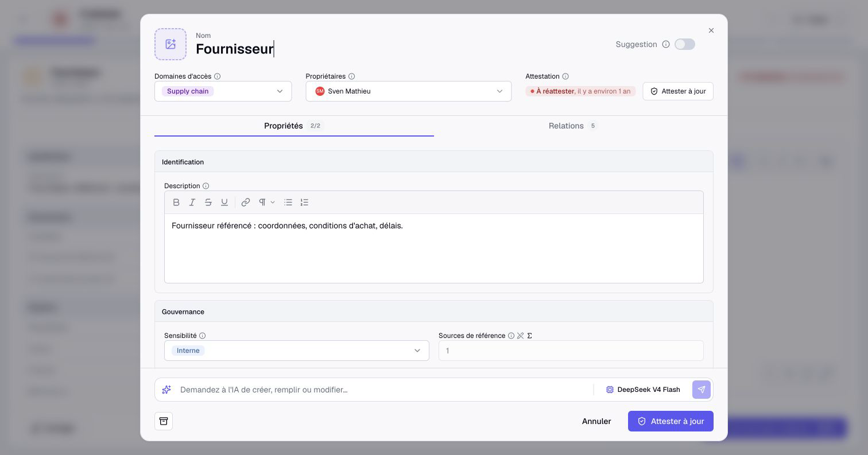Toggle the Suggestion switch
The image size is (868, 455).
tap(685, 44)
